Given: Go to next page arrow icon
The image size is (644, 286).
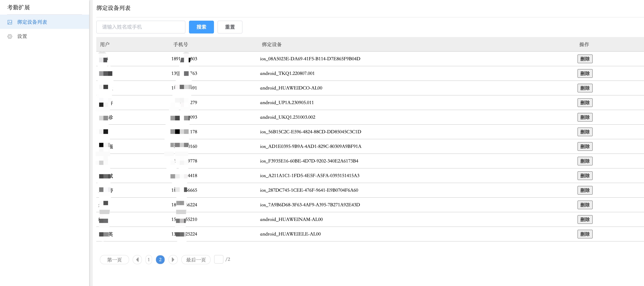Looking at the screenshot, I should click(x=173, y=259).
